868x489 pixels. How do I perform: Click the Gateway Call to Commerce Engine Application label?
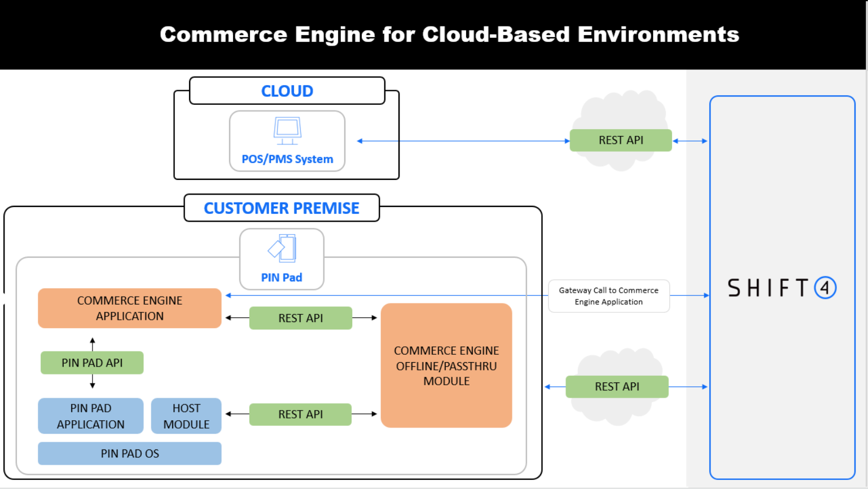coord(608,296)
